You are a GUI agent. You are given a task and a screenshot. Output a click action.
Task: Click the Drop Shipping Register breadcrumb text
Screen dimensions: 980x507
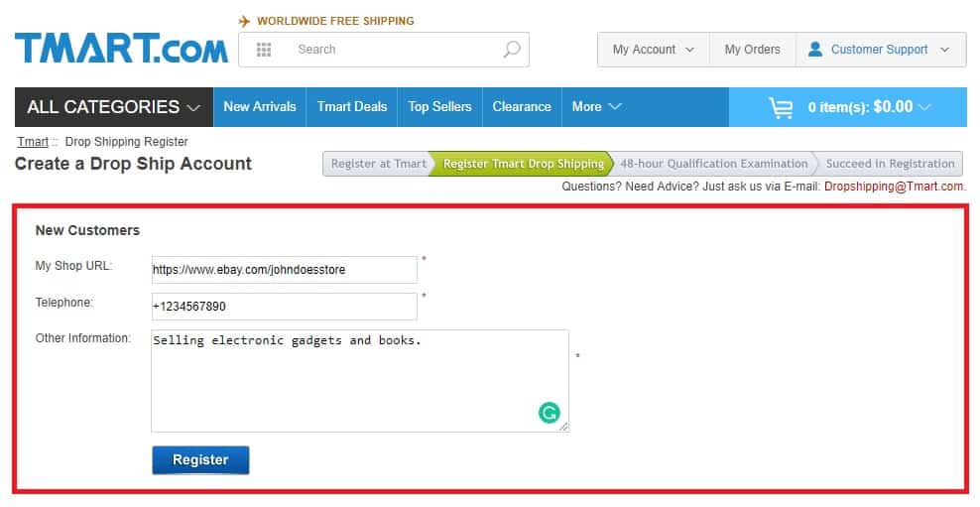[x=126, y=142]
